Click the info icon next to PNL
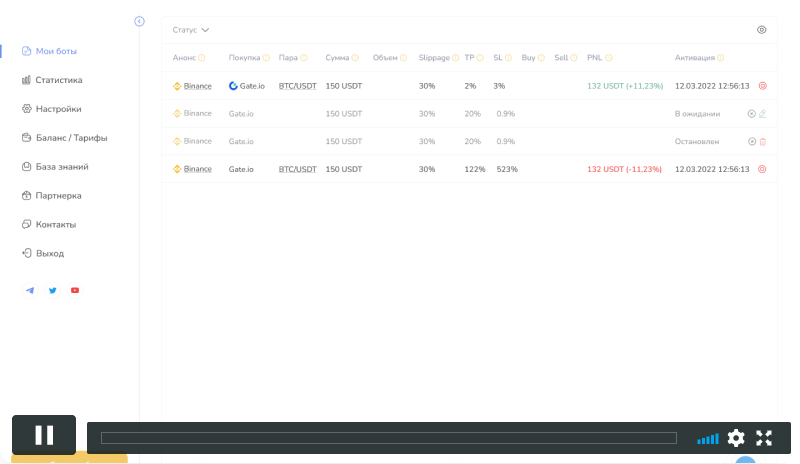Screen dimensions: 800x464 tap(608, 58)
